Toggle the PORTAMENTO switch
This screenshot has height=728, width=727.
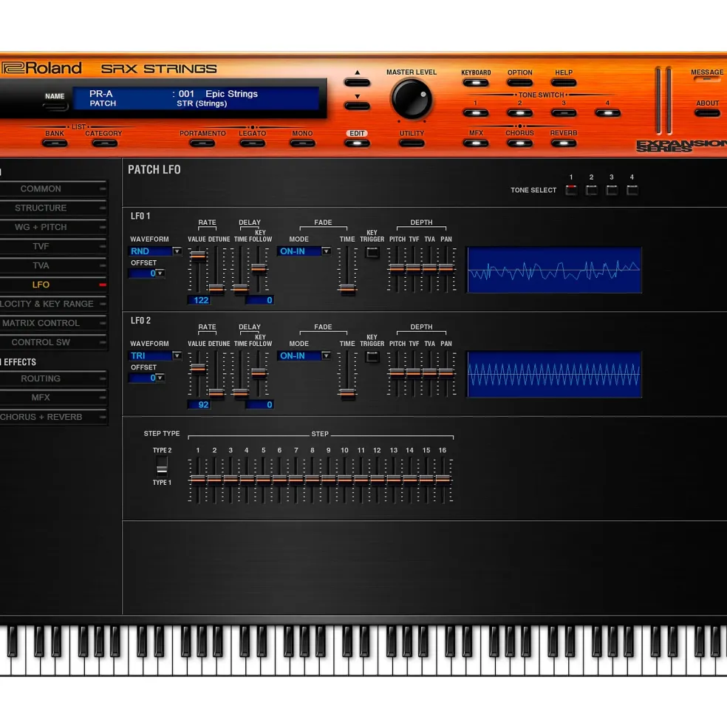point(202,143)
